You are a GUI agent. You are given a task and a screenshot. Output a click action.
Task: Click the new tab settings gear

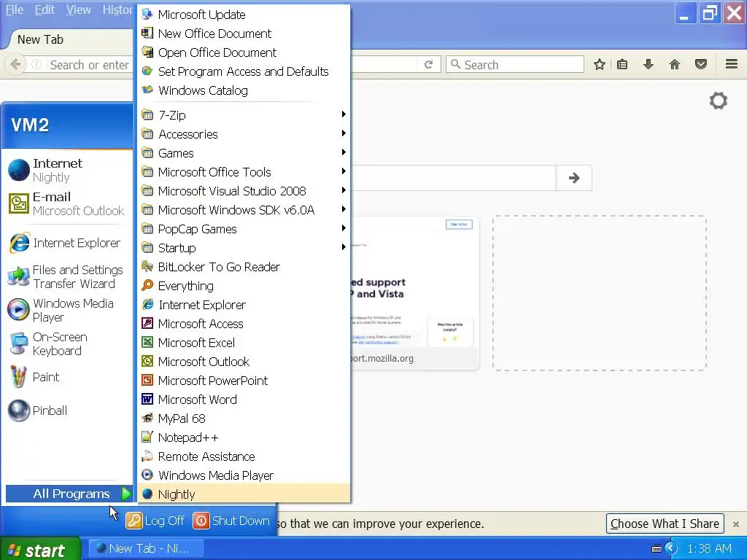point(719,101)
